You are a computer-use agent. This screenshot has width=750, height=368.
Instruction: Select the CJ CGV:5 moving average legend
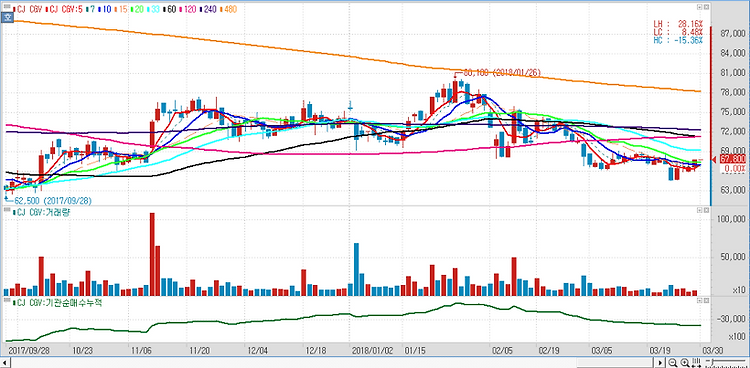pos(63,9)
